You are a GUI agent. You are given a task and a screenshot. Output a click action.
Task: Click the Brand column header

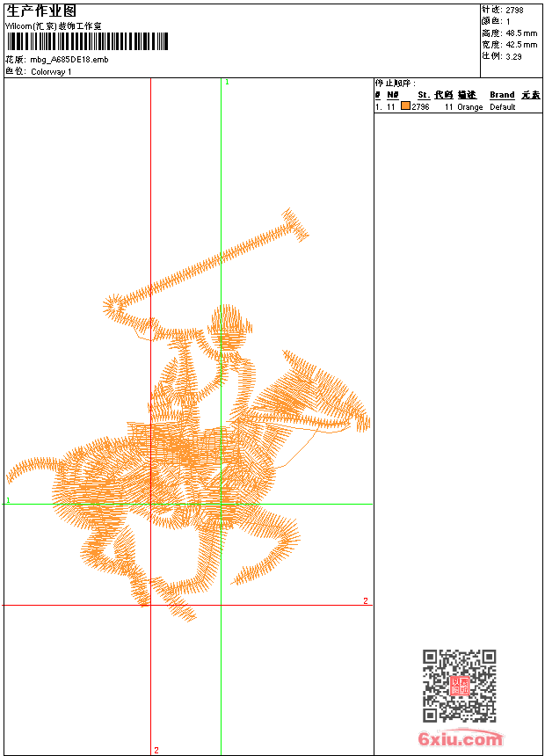click(502, 95)
